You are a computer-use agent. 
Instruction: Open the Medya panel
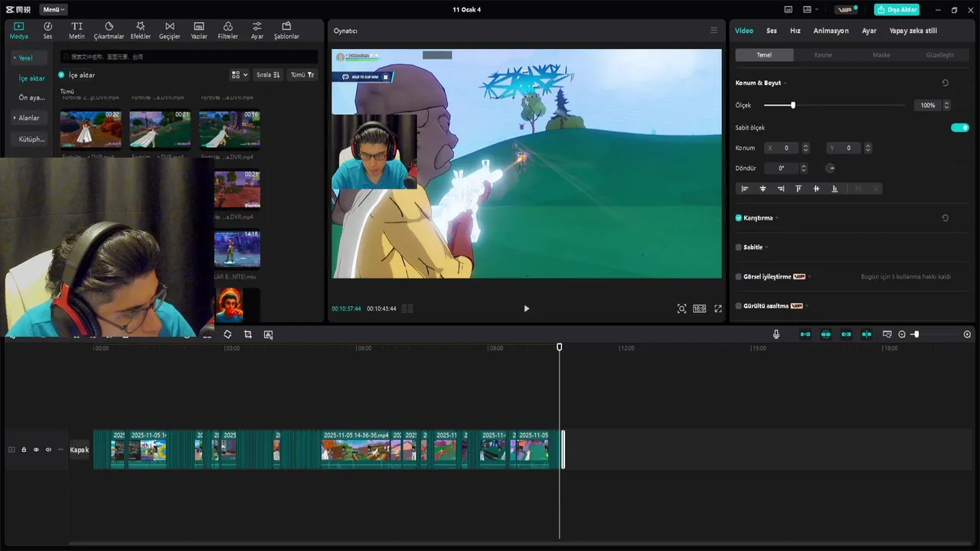pyautogui.click(x=18, y=31)
